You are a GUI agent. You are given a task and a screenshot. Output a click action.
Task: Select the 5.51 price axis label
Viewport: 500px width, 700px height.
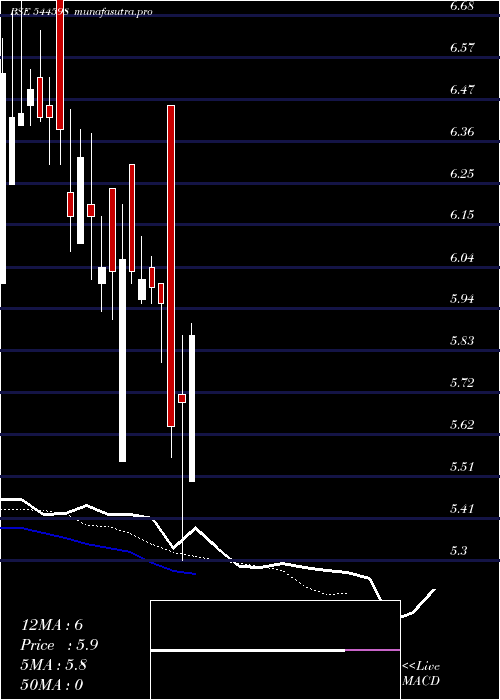click(x=462, y=467)
